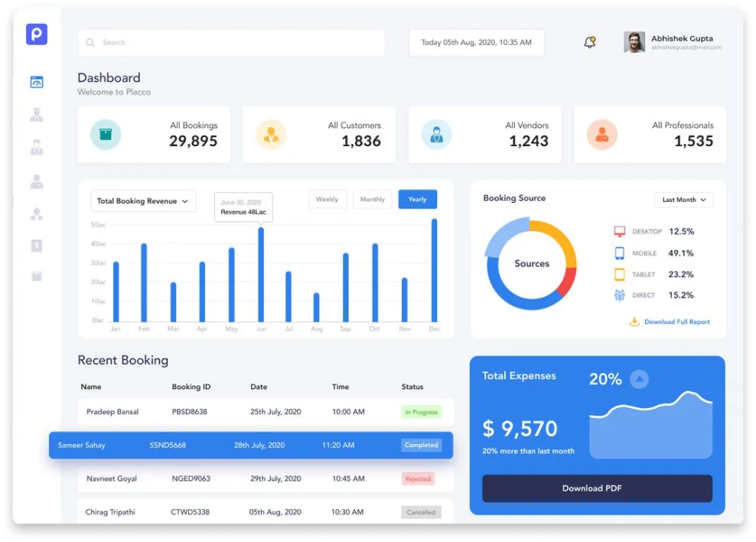This screenshot has width=756, height=542.
Task: Click the bell notification icon
Action: pos(589,41)
